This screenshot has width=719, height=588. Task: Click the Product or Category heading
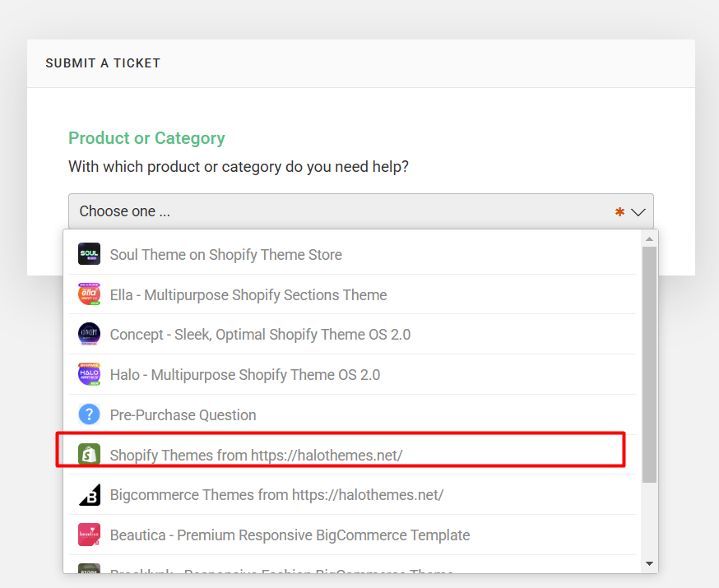pos(146,138)
